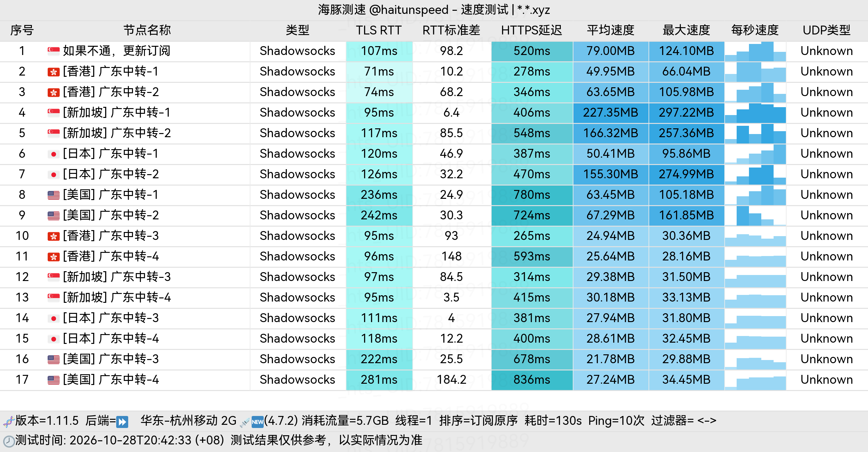The height and width of the screenshot is (452, 868).
Task: Click the HTTPS延迟 column header
Action: 531,30
